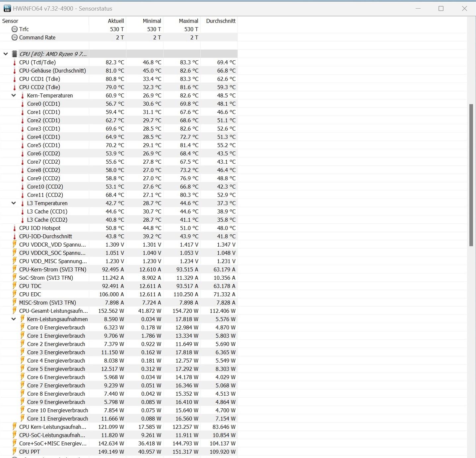Click the CPU chip icon of AMD Ryzen 9
The width and height of the screenshot is (476, 458).
tap(15, 54)
